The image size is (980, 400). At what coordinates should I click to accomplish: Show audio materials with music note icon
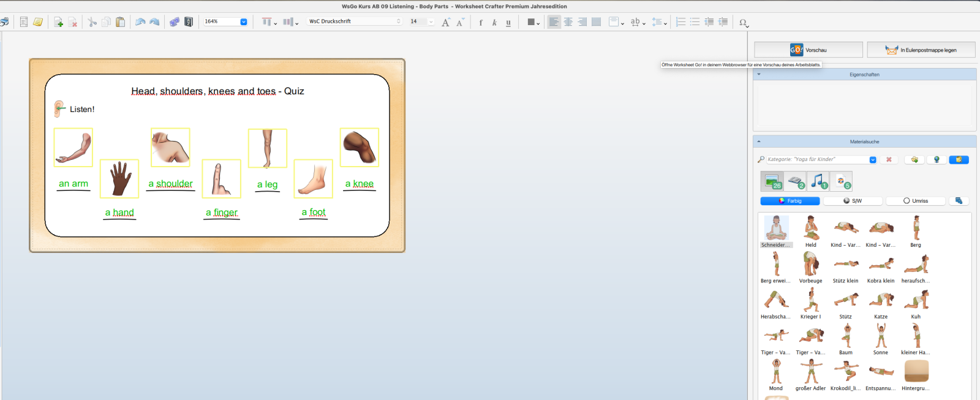point(818,181)
